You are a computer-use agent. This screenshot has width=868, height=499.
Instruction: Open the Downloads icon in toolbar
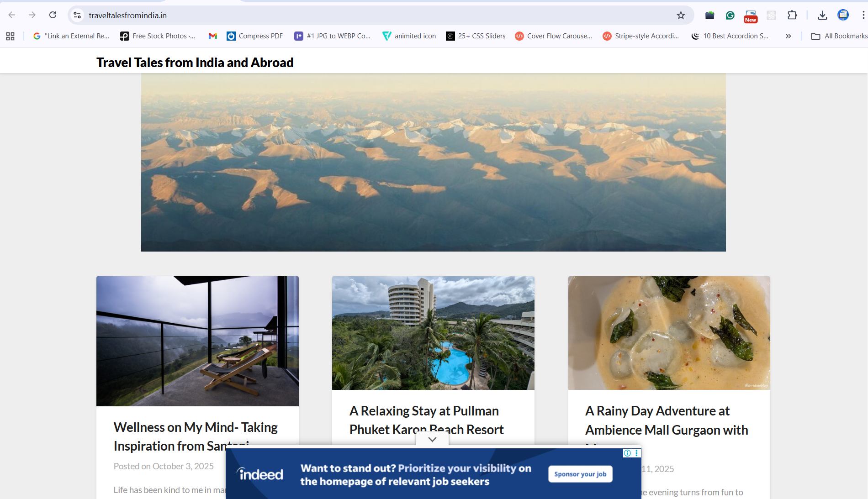point(822,15)
